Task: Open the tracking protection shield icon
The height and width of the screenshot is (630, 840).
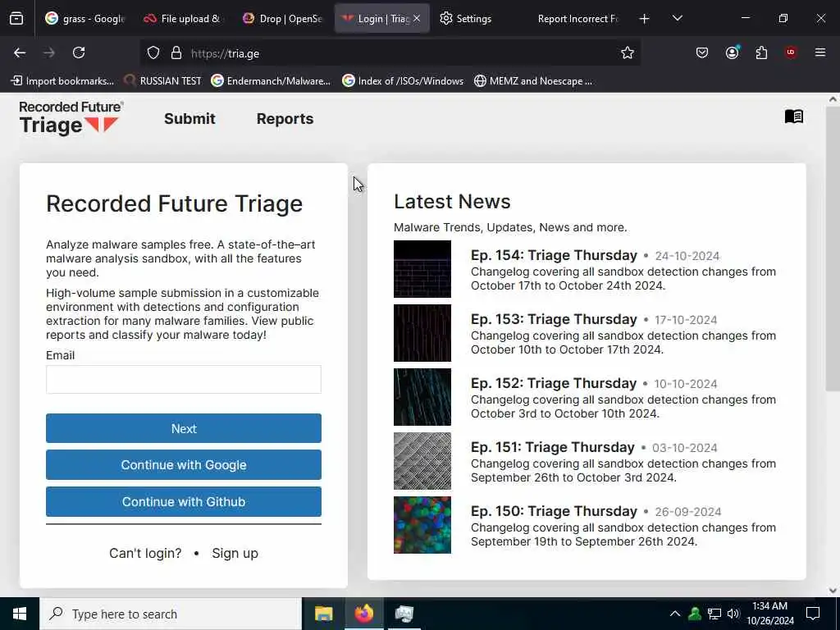Action: [x=153, y=53]
